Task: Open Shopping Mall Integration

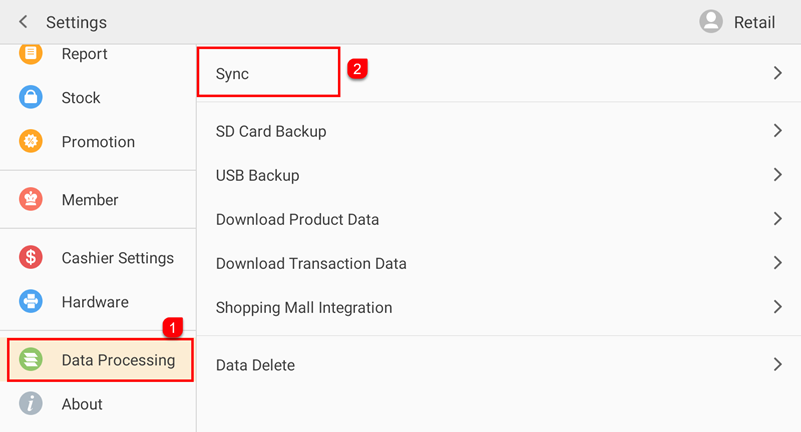Action: pyautogui.click(x=304, y=308)
